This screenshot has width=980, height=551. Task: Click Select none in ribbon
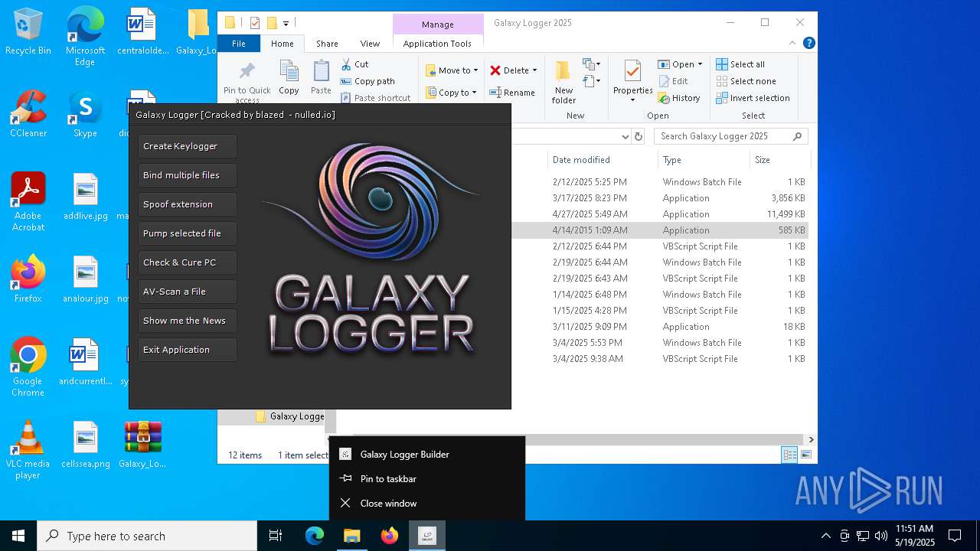[x=746, y=81]
